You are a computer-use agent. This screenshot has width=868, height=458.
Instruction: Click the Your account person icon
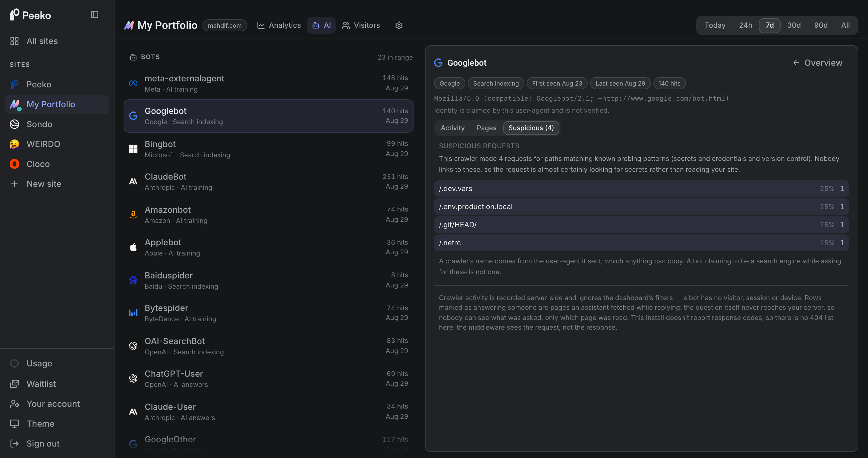tap(14, 404)
